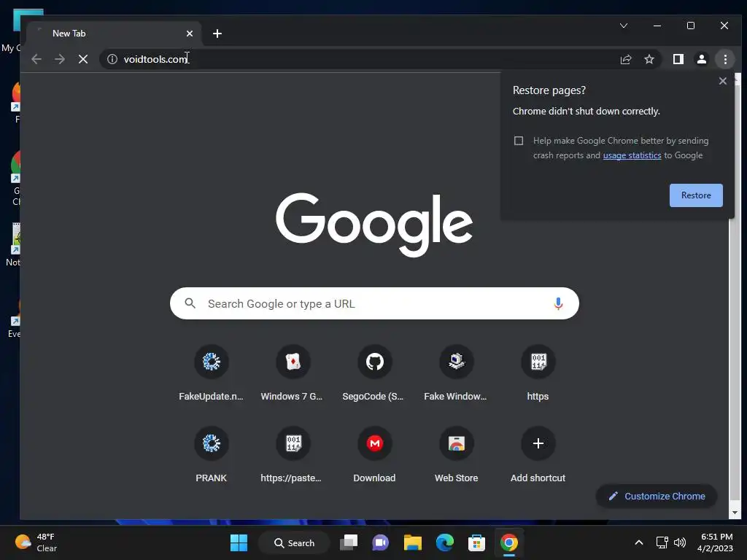The width and height of the screenshot is (747, 560).
Task: Open the https shortcut tile
Action: (x=538, y=374)
